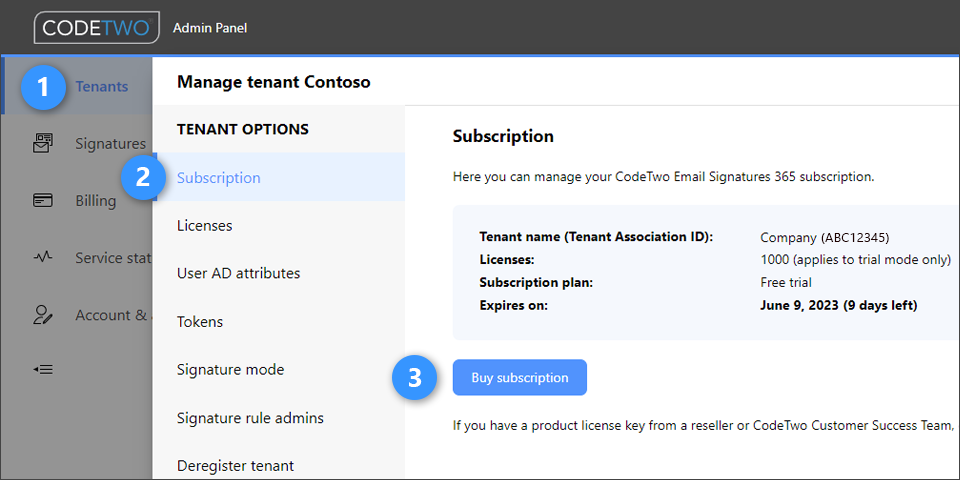
Task: Select Tokens in tenant options
Action: 200,322
